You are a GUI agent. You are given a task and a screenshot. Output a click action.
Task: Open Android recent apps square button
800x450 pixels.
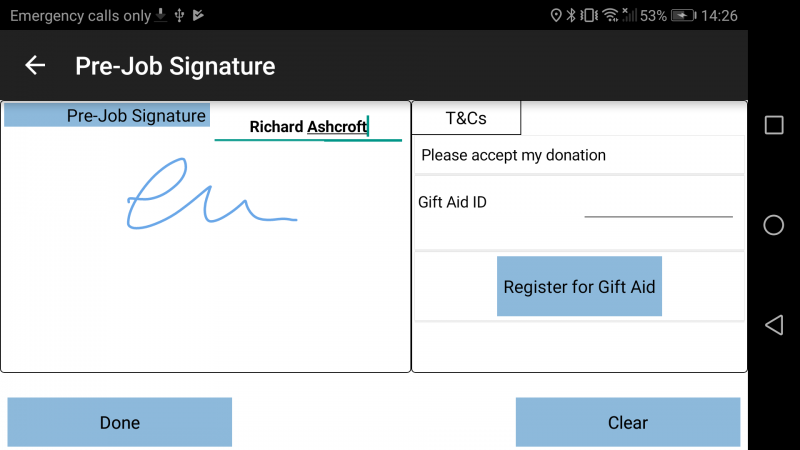point(773,125)
